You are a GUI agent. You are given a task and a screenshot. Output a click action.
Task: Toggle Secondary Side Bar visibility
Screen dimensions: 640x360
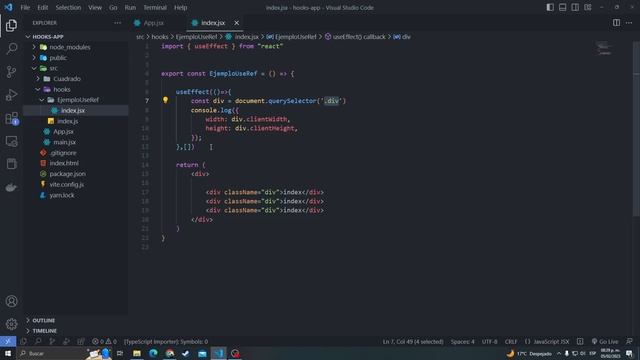575,7
